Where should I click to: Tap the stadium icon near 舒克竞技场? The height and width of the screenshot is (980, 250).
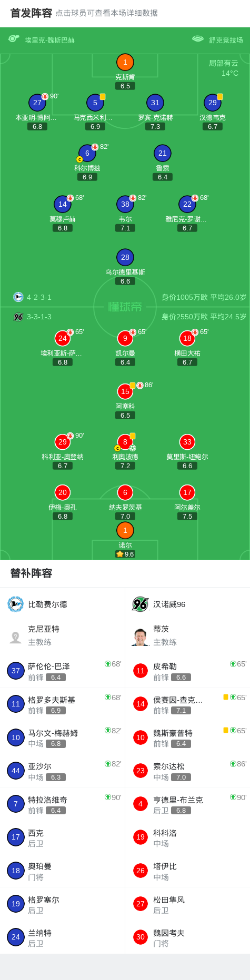tap(198, 39)
